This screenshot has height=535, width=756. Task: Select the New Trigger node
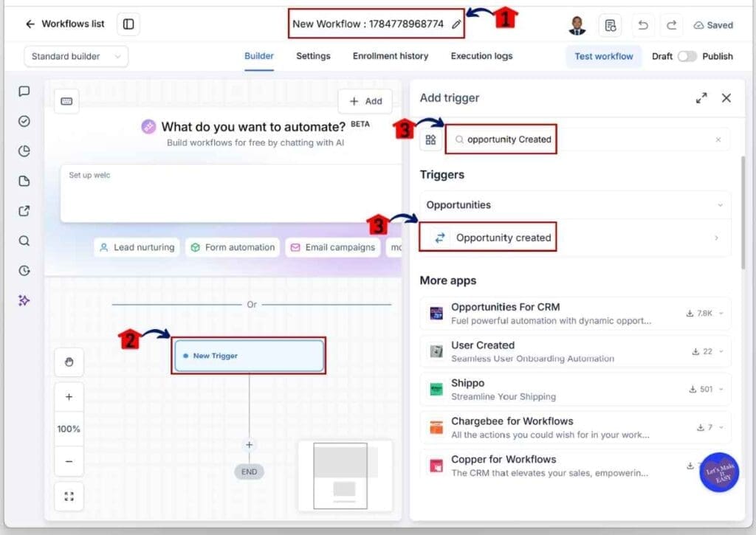point(249,356)
